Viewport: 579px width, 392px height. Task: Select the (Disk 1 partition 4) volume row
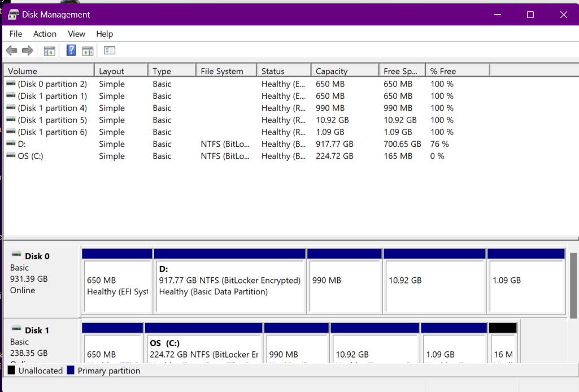coord(52,108)
